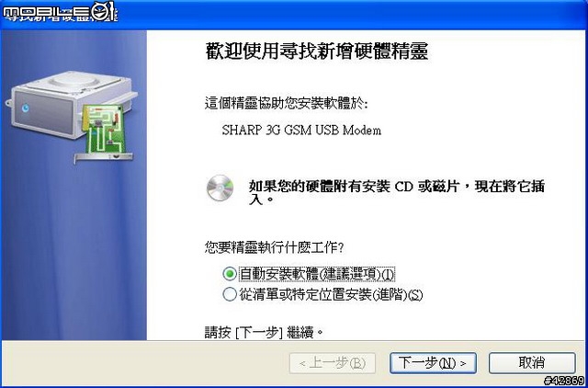The width and height of the screenshot is (588, 388).
Task: Click the 請按 [下一步] 繼續 text
Action: [x=264, y=333]
